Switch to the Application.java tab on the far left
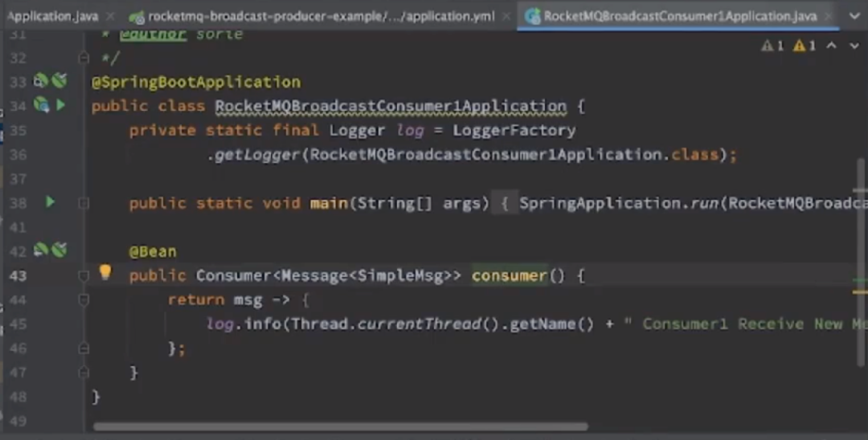Viewport: 868px width, 440px height. (x=52, y=17)
